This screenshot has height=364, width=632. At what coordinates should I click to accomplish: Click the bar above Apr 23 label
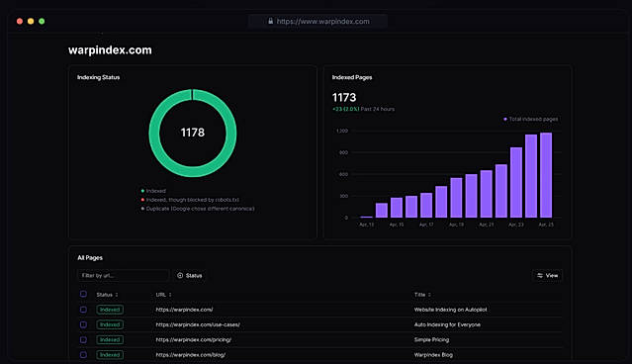(516, 182)
